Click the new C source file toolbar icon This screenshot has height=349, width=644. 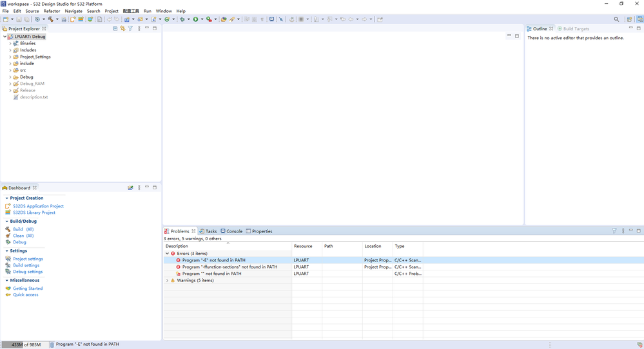click(153, 19)
